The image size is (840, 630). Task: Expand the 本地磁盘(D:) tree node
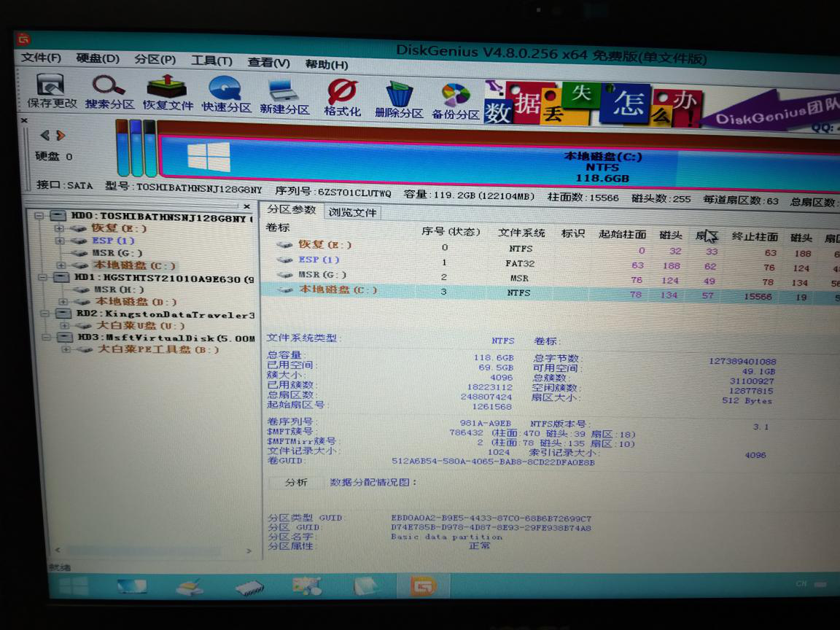click(x=63, y=302)
